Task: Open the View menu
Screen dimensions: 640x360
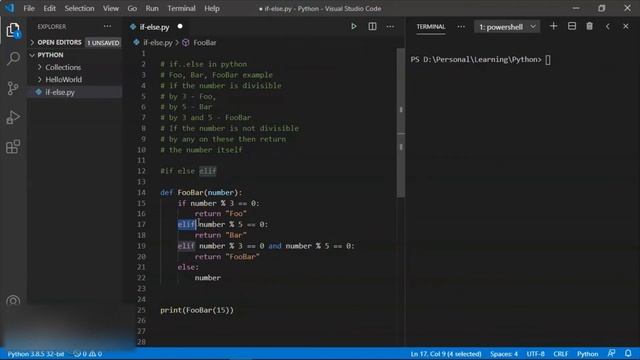Action: click(111, 8)
